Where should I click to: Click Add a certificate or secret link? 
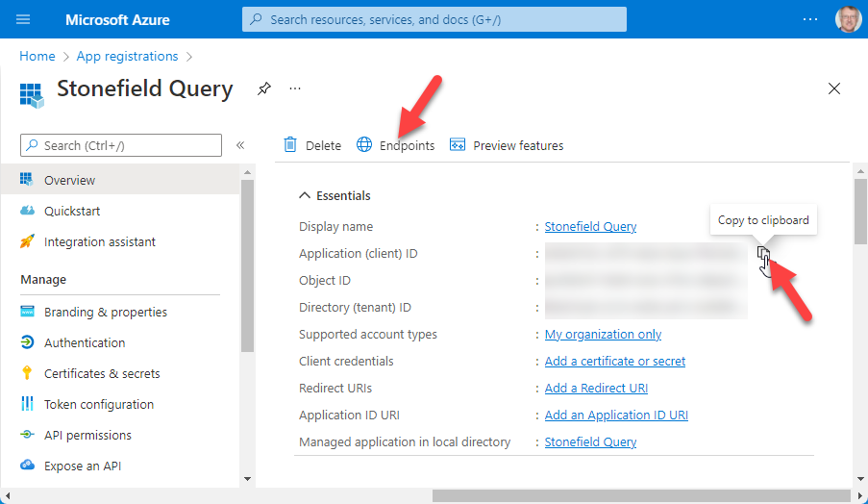click(614, 361)
